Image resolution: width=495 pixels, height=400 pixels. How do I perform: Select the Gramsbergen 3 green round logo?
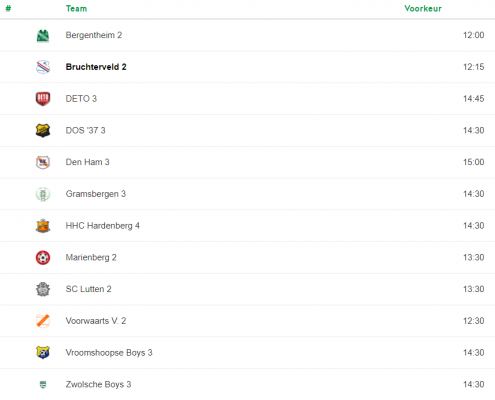(43, 194)
